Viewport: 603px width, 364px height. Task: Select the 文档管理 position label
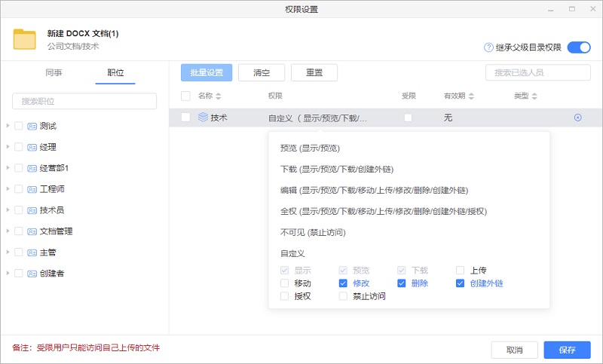coord(56,231)
